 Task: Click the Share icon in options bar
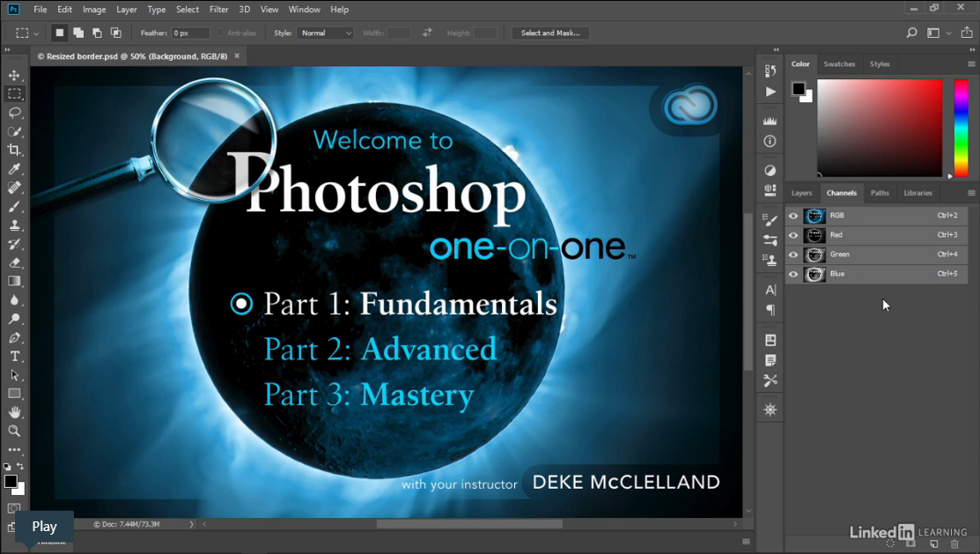966,33
